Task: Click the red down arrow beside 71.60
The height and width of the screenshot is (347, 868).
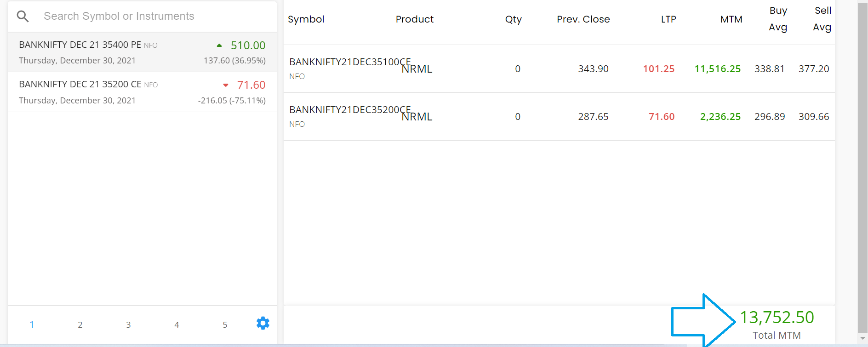Action: (226, 85)
